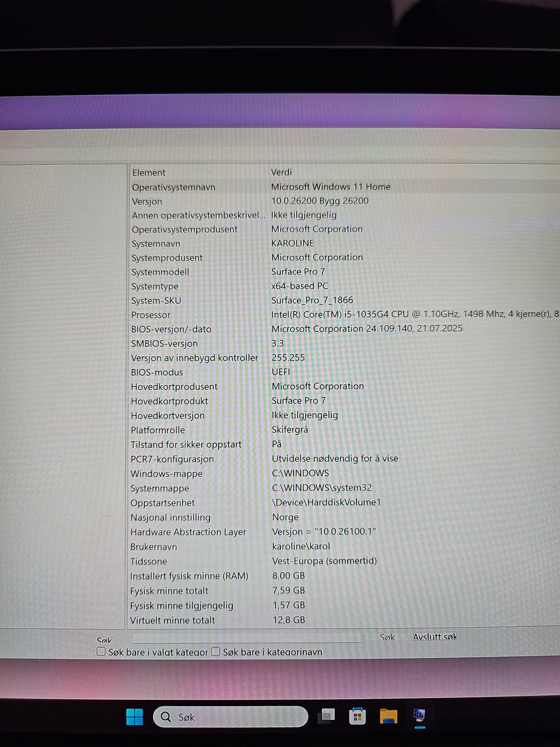Launch Microsoft Store from the taskbar
The width and height of the screenshot is (560, 747).
(x=357, y=715)
